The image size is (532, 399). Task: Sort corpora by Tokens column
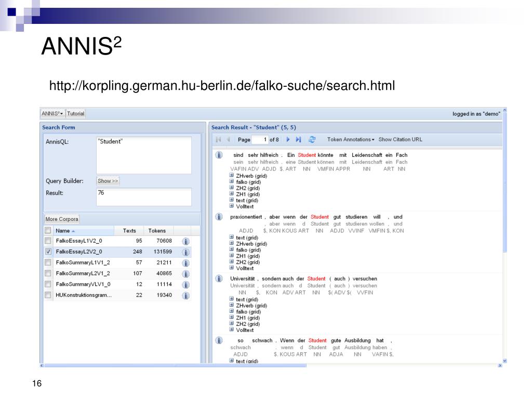158,231
